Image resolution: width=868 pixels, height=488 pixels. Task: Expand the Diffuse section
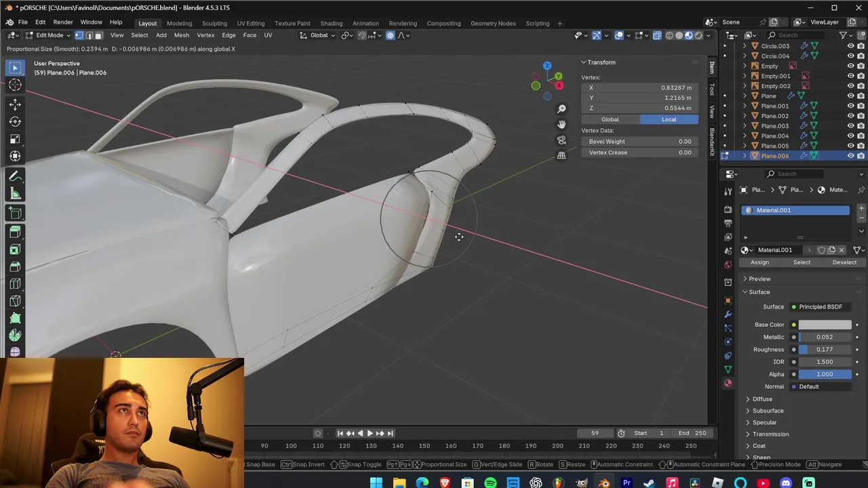point(762,399)
